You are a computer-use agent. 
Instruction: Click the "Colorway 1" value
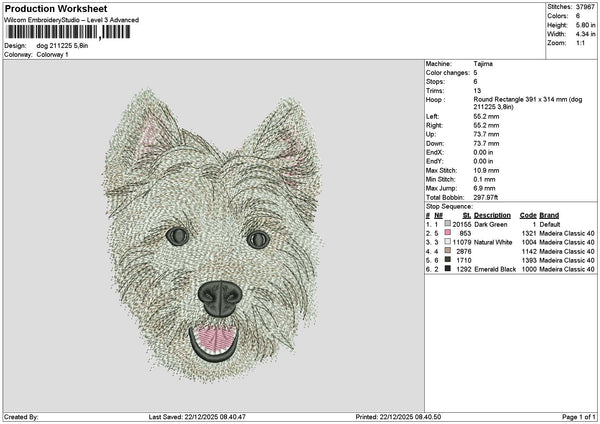(x=52, y=55)
